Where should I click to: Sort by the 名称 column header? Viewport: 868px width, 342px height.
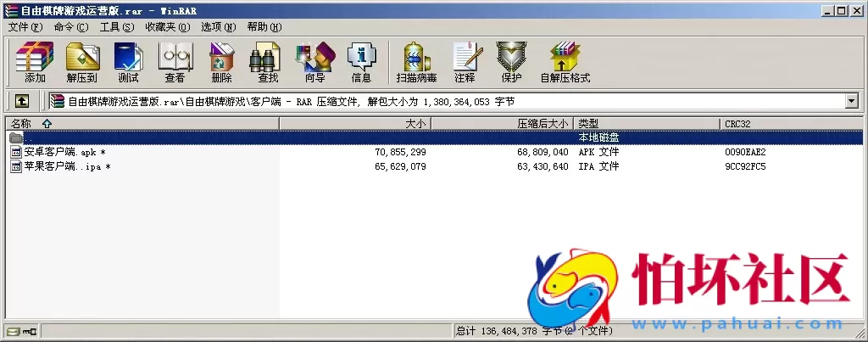[142, 124]
